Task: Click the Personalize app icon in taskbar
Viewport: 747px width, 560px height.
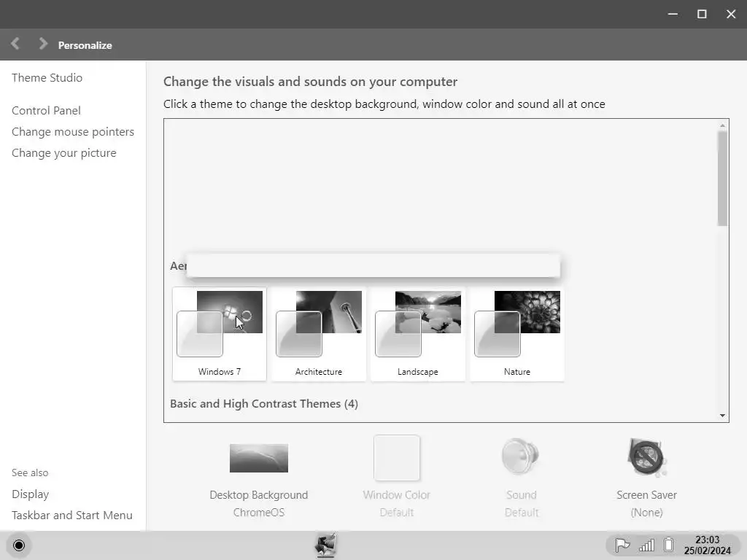Action: 326,545
